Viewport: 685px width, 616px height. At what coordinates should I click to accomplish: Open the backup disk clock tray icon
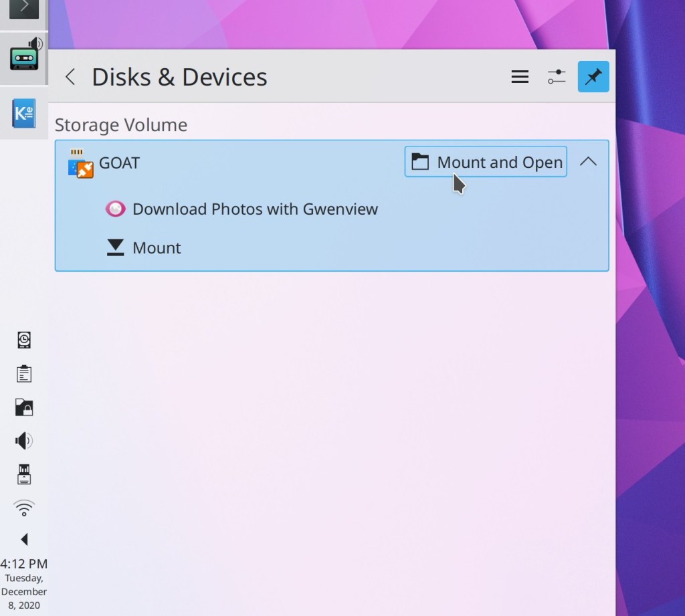24,340
